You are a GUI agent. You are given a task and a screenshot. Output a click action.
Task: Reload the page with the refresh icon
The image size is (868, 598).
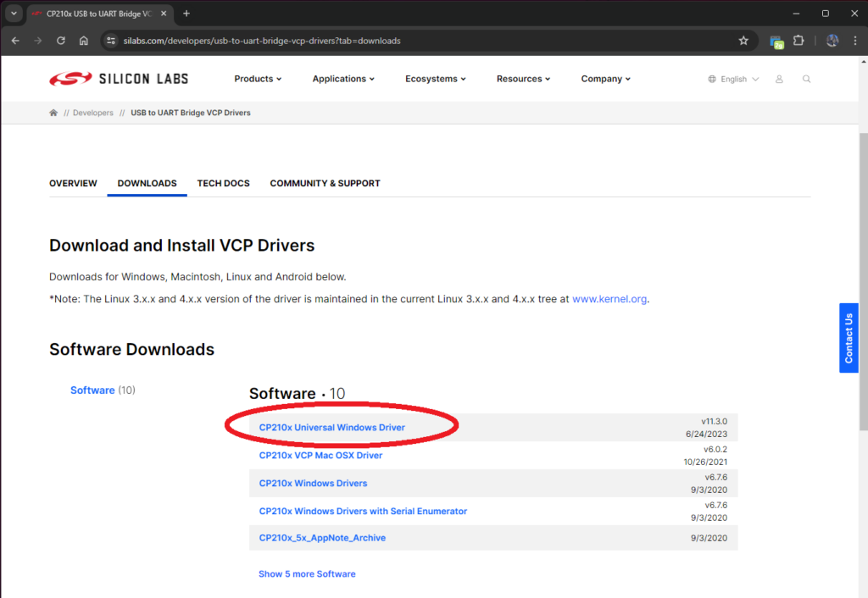point(61,41)
